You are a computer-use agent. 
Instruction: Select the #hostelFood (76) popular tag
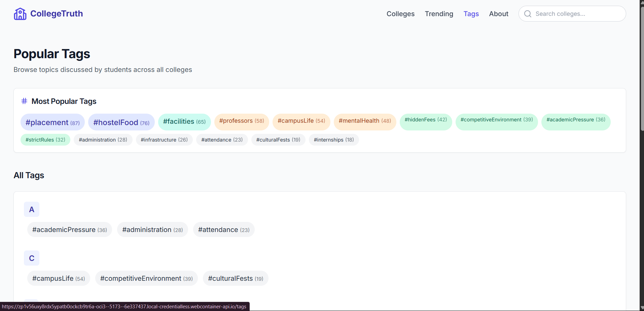click(121, 122)
